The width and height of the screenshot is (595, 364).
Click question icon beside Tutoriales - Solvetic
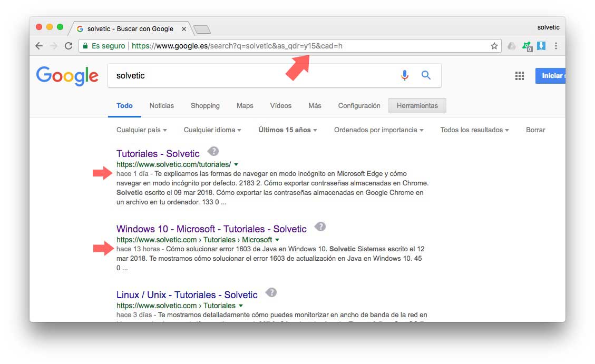click(x=213, y=151)
